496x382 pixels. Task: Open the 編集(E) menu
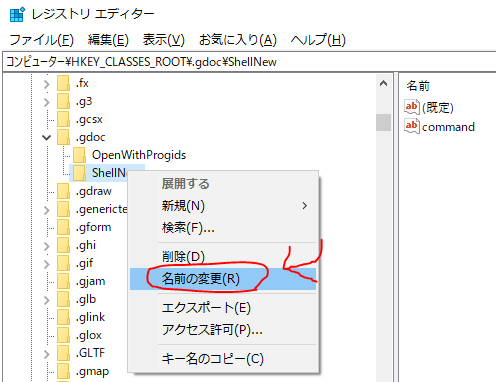108,40
